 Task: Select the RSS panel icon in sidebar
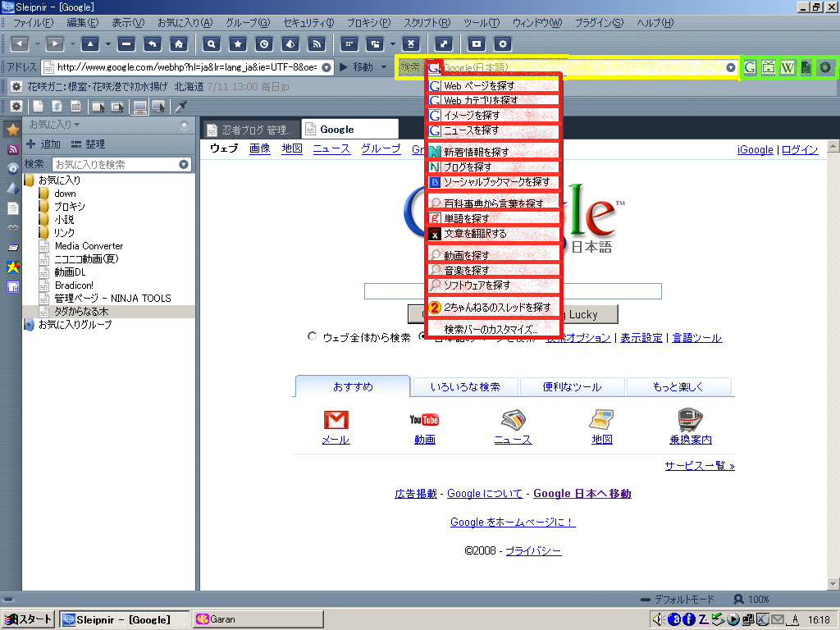(x=13, y=149)
